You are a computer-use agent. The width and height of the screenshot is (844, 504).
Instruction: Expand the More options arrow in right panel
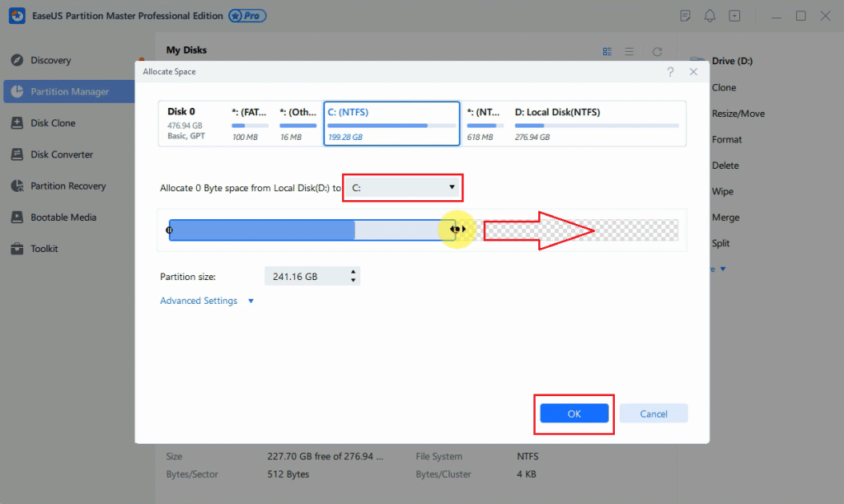tap(722, 268)
